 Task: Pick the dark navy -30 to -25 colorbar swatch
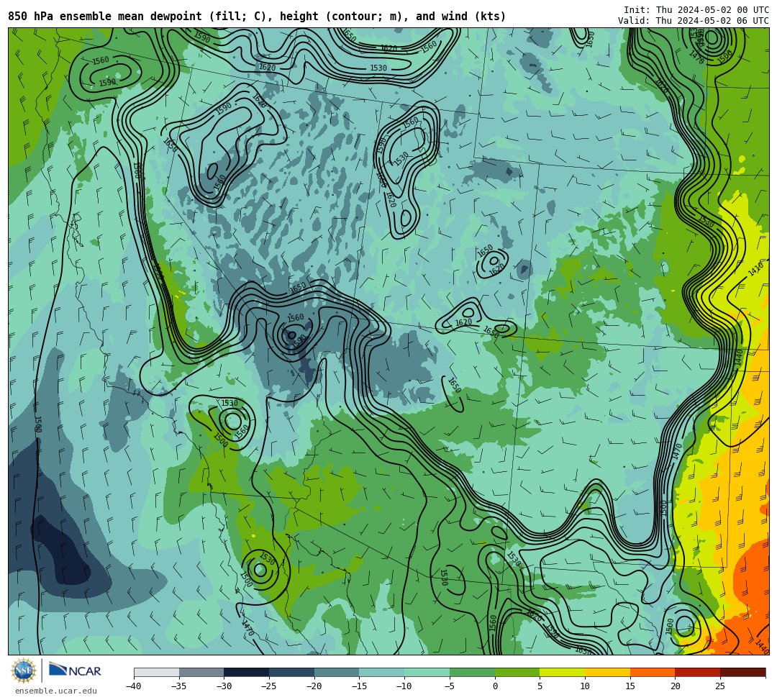click(247, 672)
